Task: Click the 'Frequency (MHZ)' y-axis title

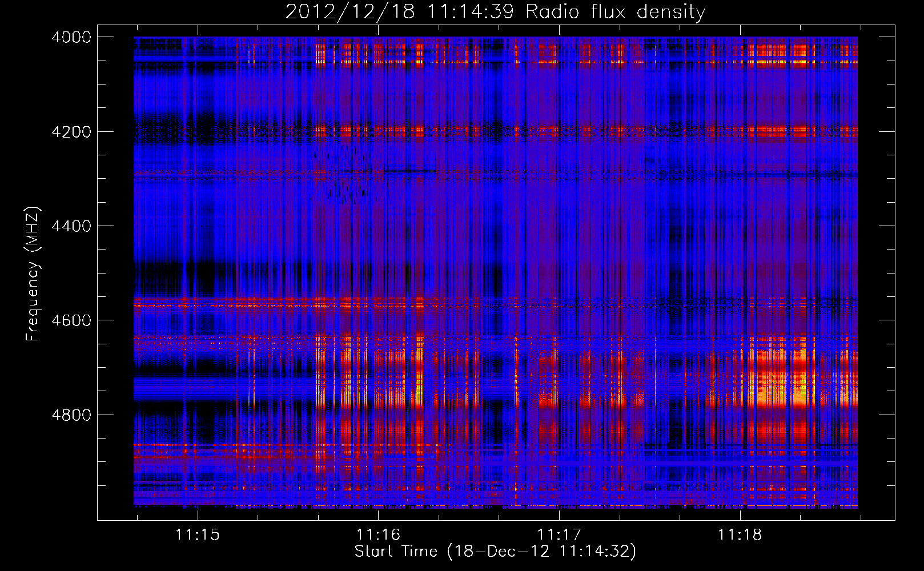Action: click(33, 274)
